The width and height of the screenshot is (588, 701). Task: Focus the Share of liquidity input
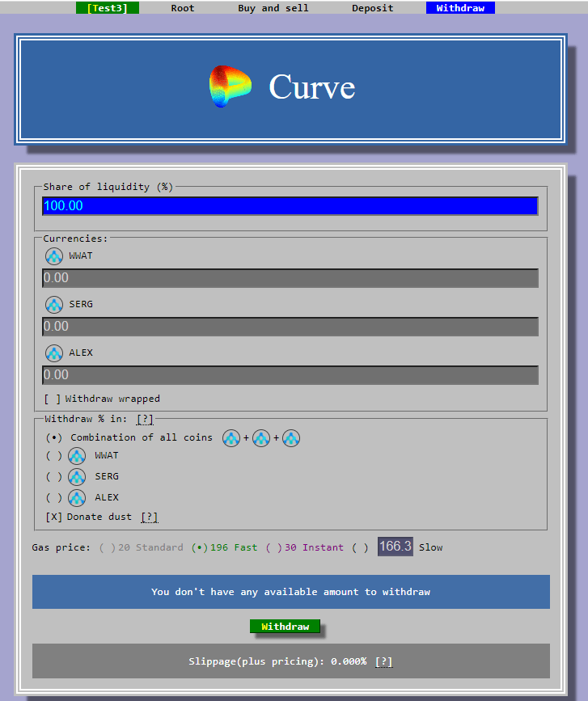290,206
